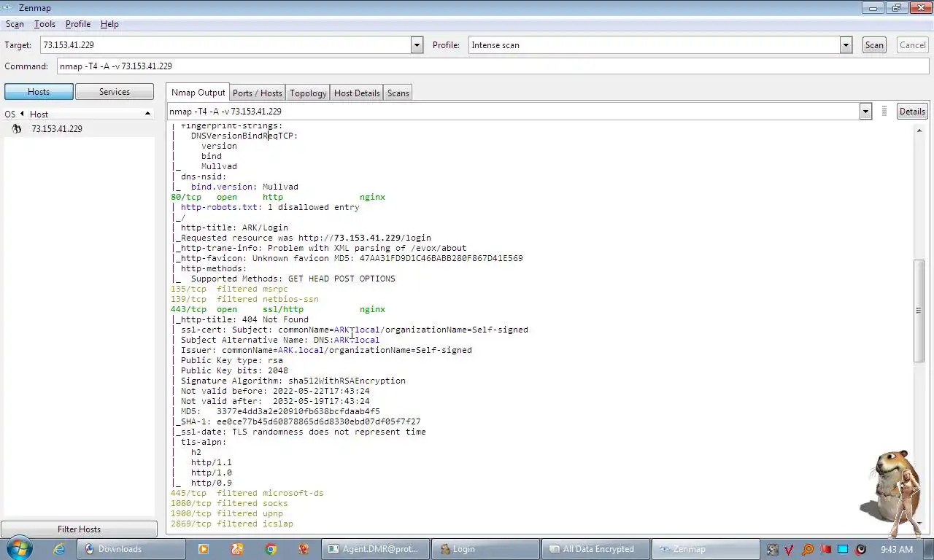Click the first system tray icon
Image resolution: width=934 pixels, height=560 pixels.
point(773,549)
